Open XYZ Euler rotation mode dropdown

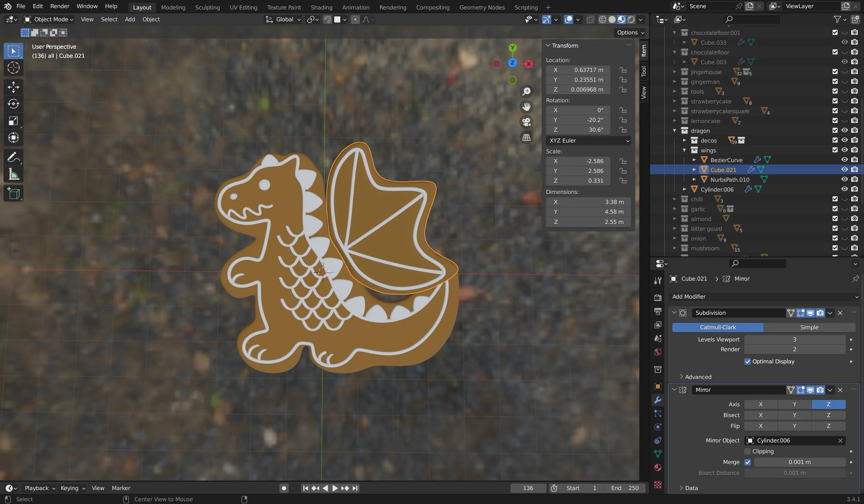pyautogui.click(x=588, y=141)
